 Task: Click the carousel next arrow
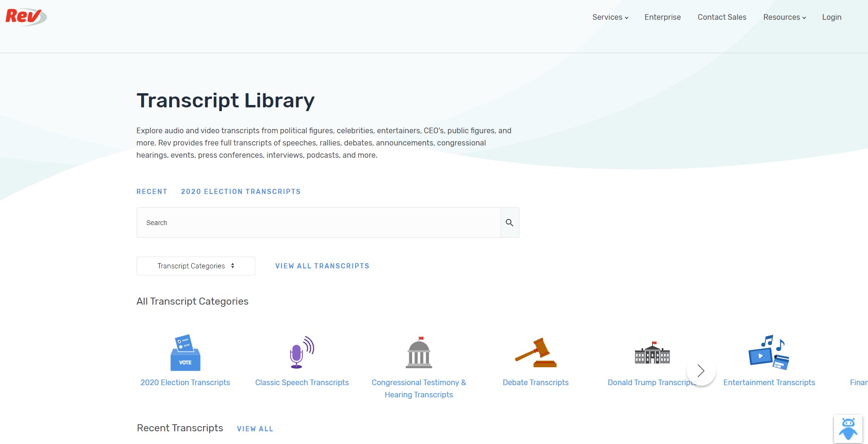(x=701, y=371)
